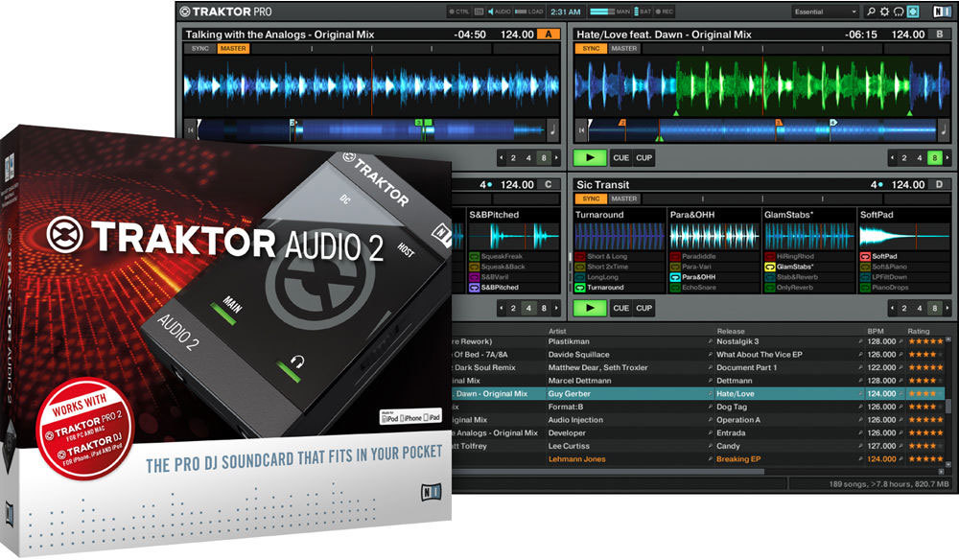Image resolution: width=959 pixels, height=560 pixels.
Task: Toggle the fullscreen layout icon in header
Action: tap(913, 12)
